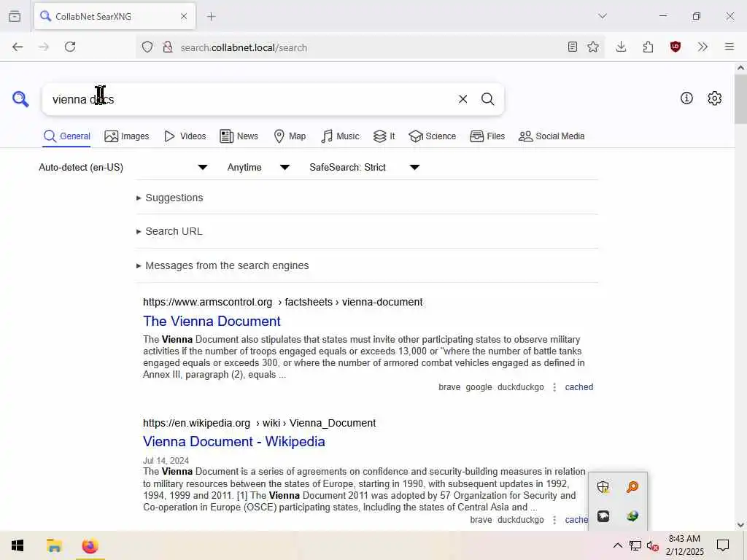This screenshot has height=560, width=747.
Task: Toggle reader view icon
Action: [x=573, y=47]
